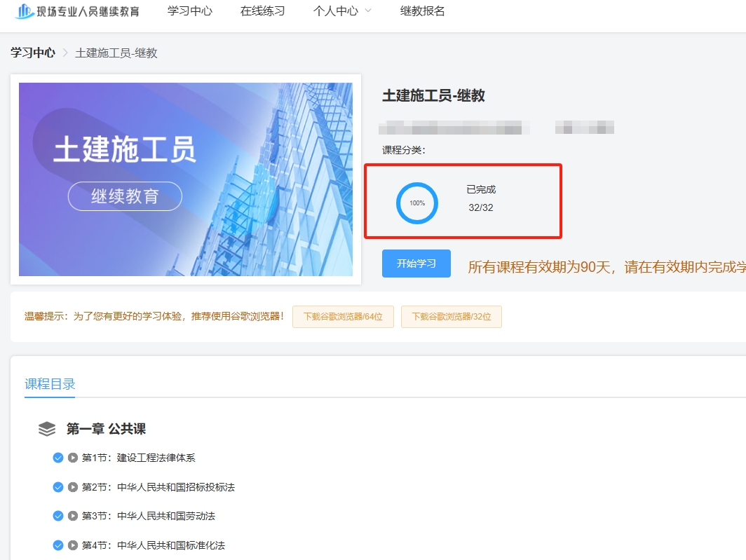Click the breadcrumb arrow separator icon

(x=65, y=53)
